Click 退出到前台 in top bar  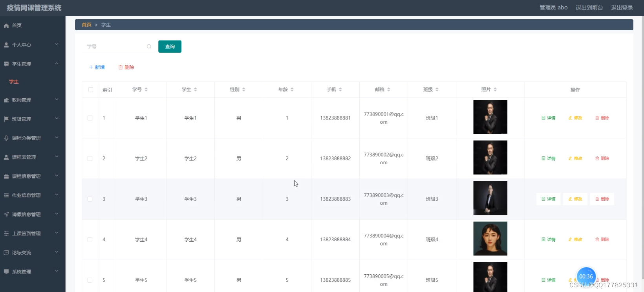[x=589, y=7]
